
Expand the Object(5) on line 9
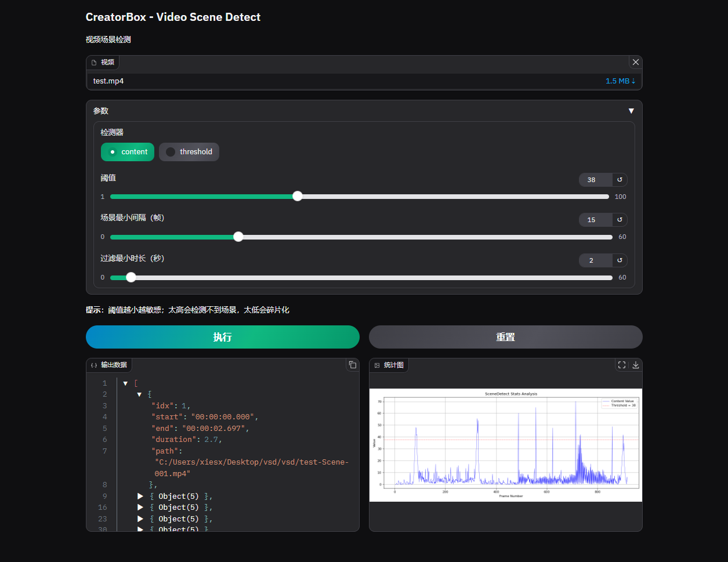140,496
